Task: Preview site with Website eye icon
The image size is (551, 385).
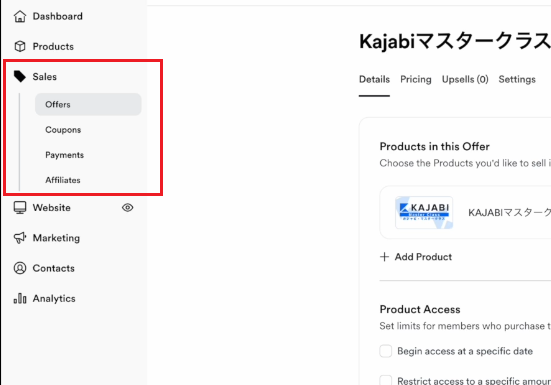Action: (x=128, y=208)
